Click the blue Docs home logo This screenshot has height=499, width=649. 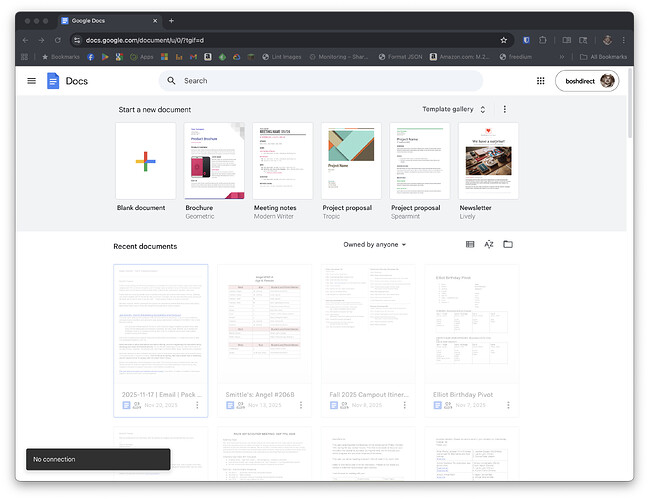[53, 81]
